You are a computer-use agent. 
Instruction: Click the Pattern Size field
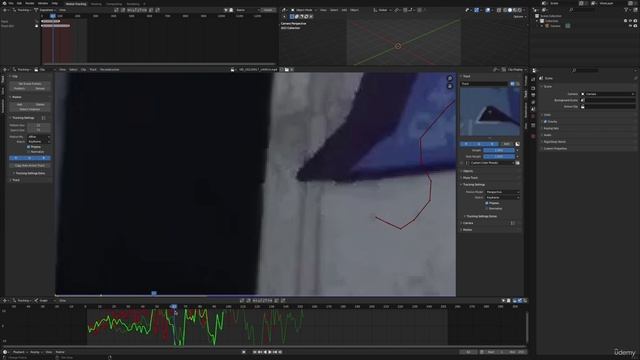point(39,125)
